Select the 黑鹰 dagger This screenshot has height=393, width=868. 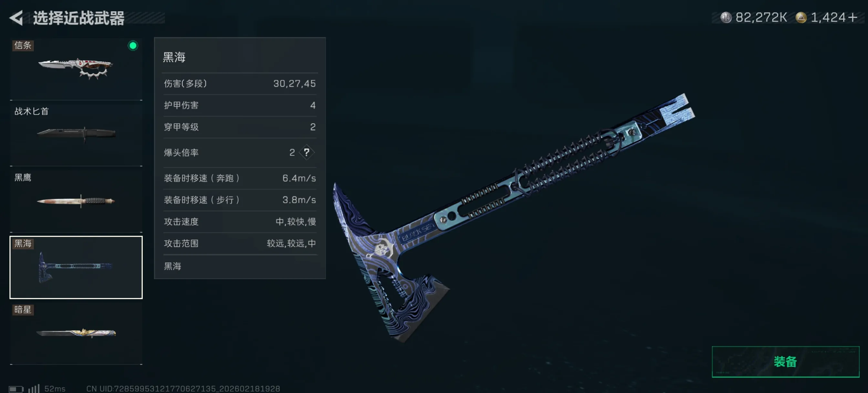coord(76,201)
